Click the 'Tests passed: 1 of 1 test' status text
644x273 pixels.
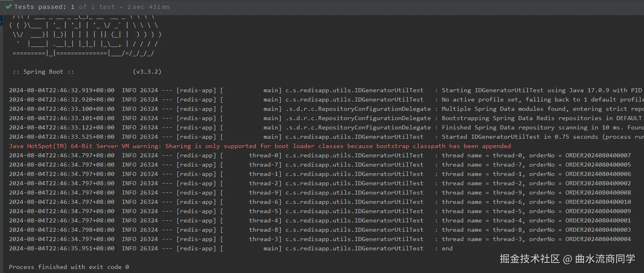(x=64, y=7)
